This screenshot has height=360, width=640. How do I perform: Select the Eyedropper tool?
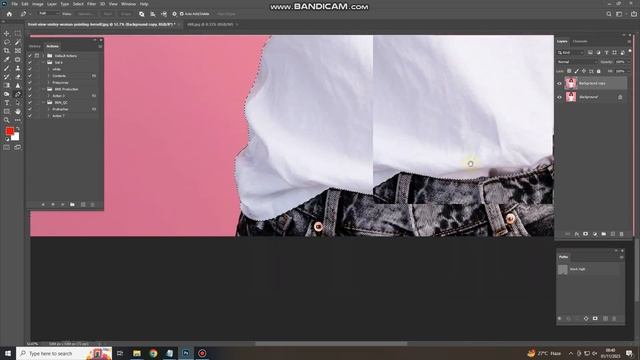point(7,60)
